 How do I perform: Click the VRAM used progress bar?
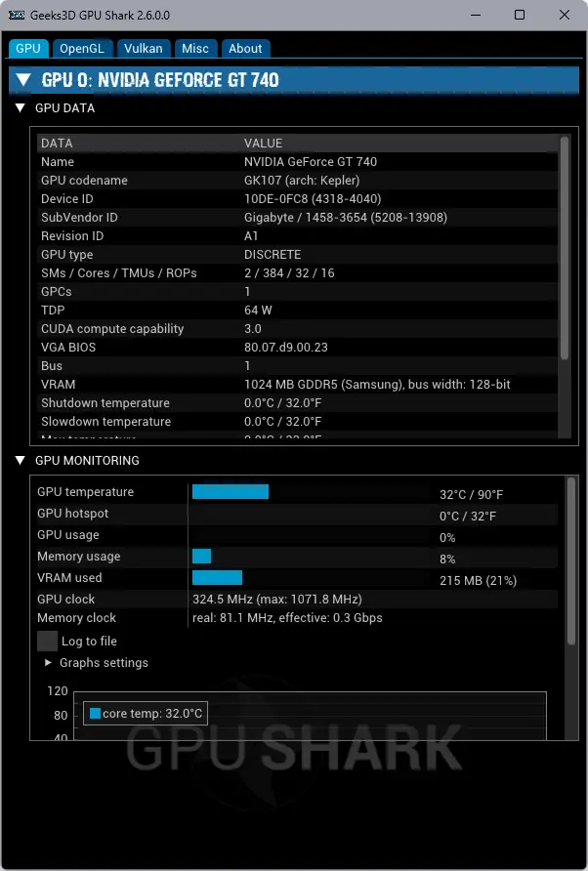(x=217, y=578)
